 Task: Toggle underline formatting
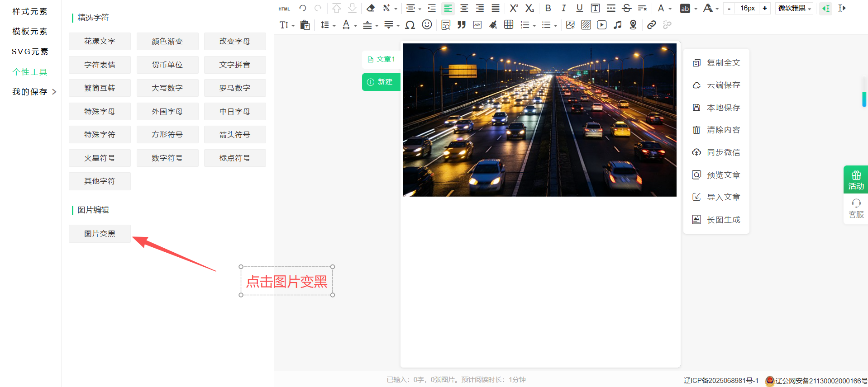click(x=579, y=8)
